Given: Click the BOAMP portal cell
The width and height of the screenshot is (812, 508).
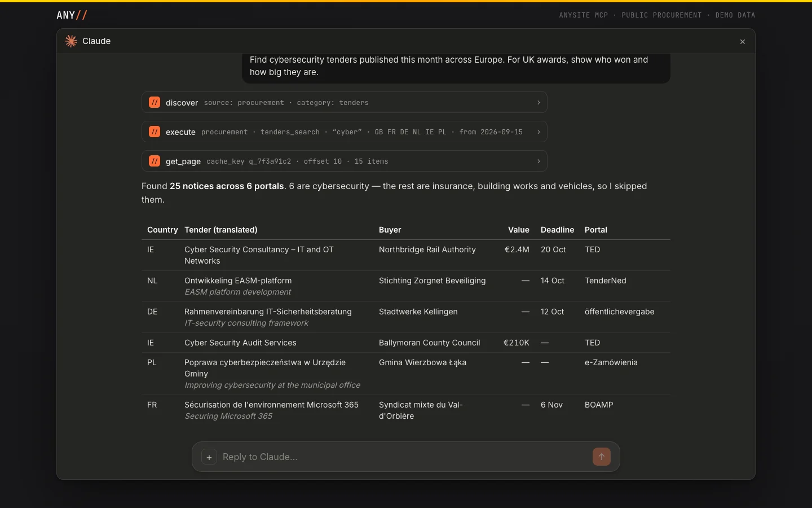Looking at the screenshot, I should (x=599, y=405).
